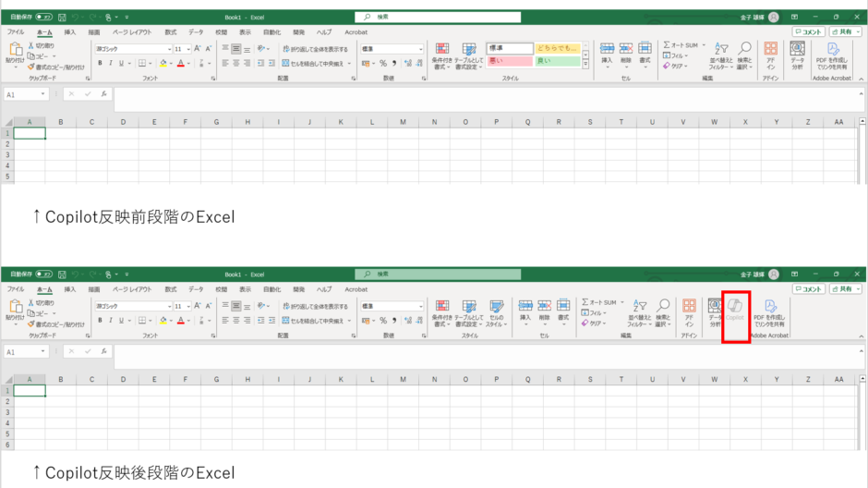The height and width of the screenshot is (488, 868).
Task: Apply the Bad (悪い) cell style in the pre-Copilot Excel
Action: (x=510, y=61)
